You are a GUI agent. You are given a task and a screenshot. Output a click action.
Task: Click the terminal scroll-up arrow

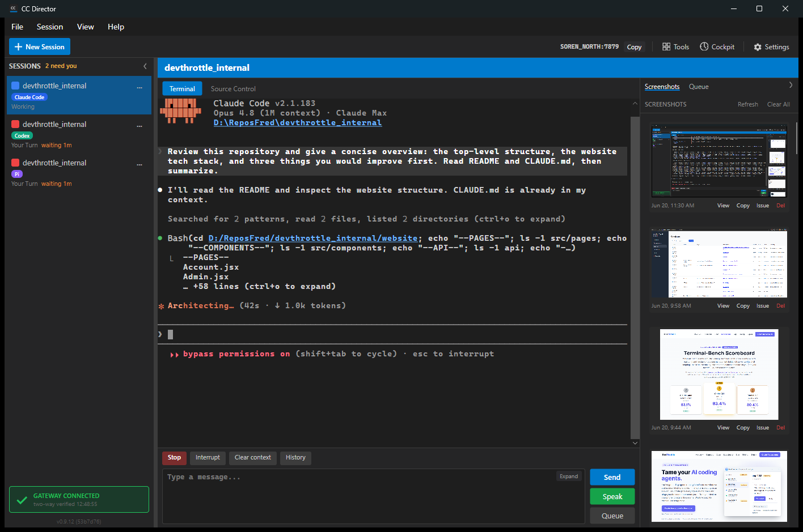pyautogui.click(x=635, y=104)
